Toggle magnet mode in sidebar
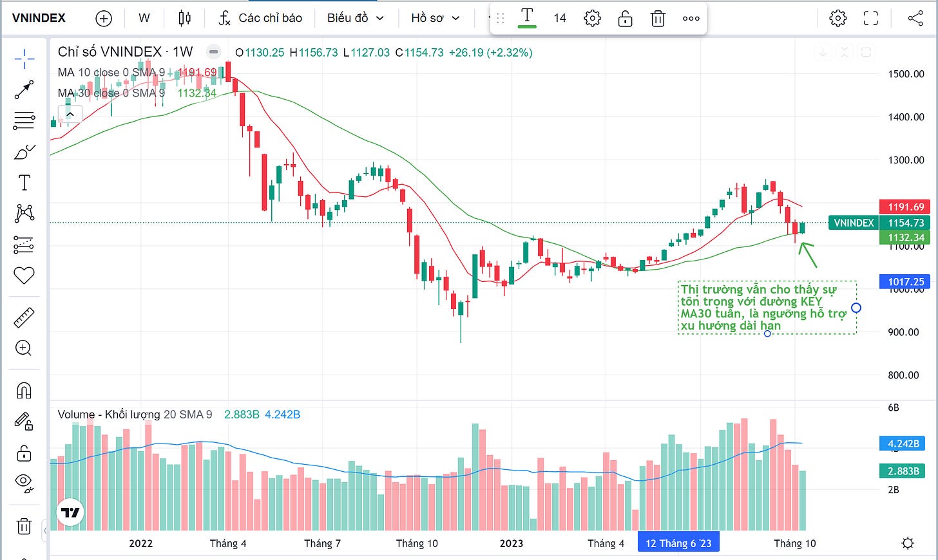Image resolution: width=938 pixels, height=560 pixels. coord(24,391)
